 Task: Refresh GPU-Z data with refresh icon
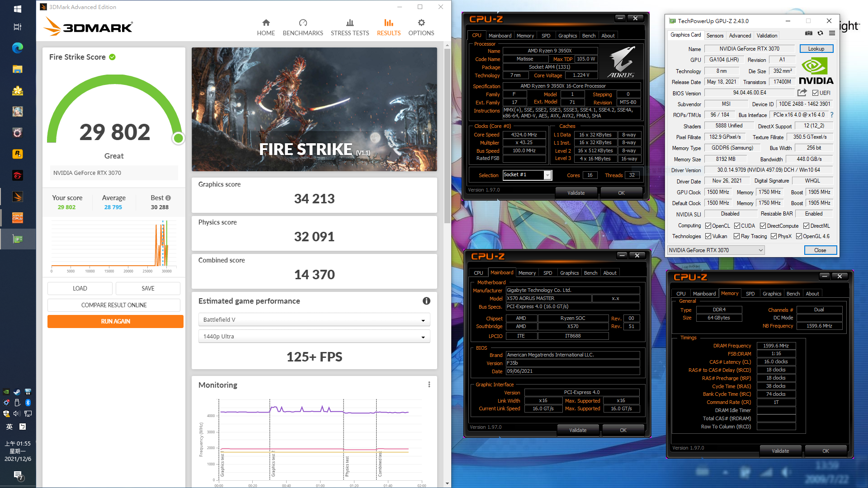coord(820,33)
